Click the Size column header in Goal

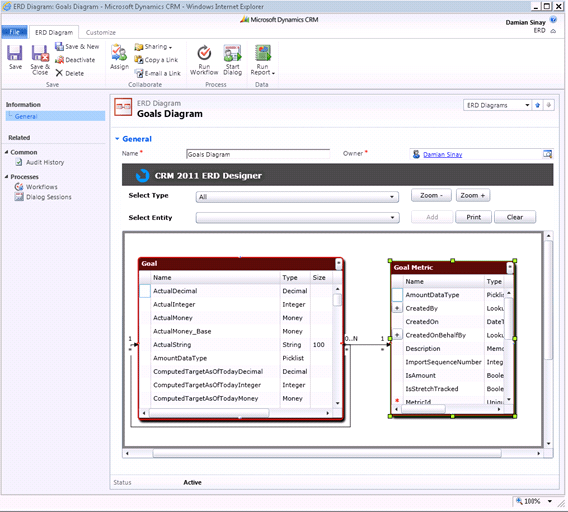coord(321,278)
